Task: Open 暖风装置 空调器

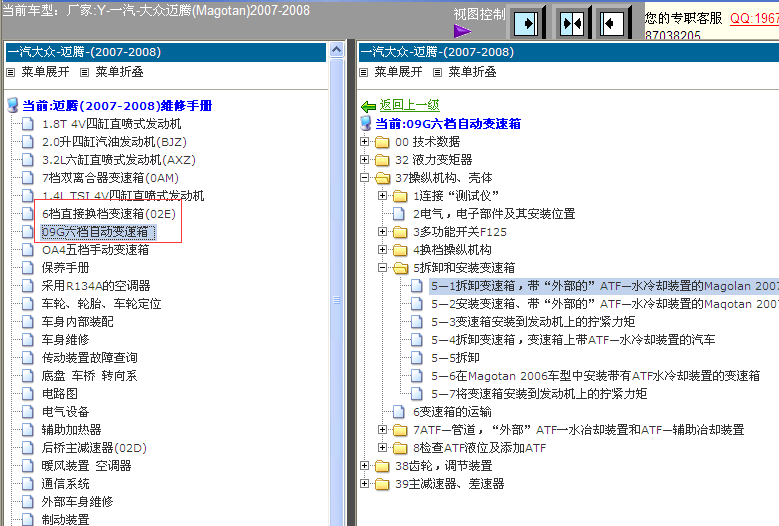Action: [x=86, y=466]
